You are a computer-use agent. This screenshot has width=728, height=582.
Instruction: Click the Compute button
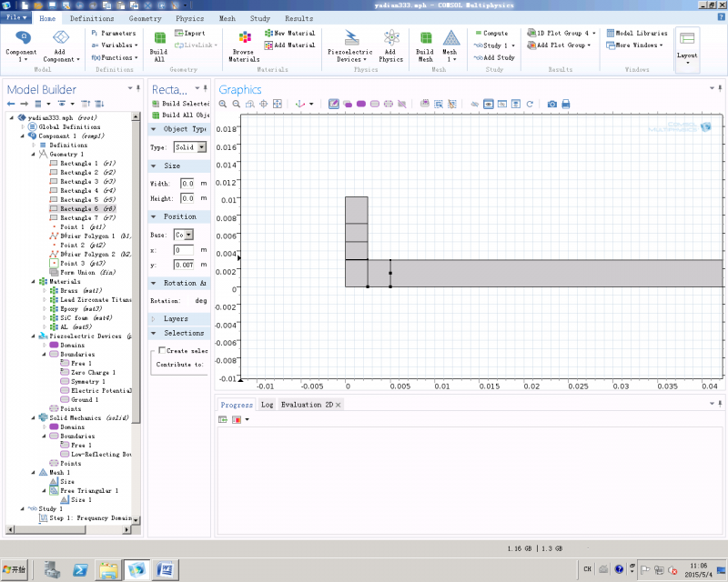click(490, 33)
